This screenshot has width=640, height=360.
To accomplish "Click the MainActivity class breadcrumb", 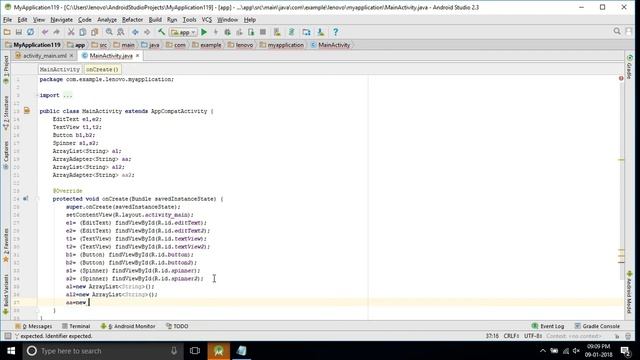I will (330, 45).
